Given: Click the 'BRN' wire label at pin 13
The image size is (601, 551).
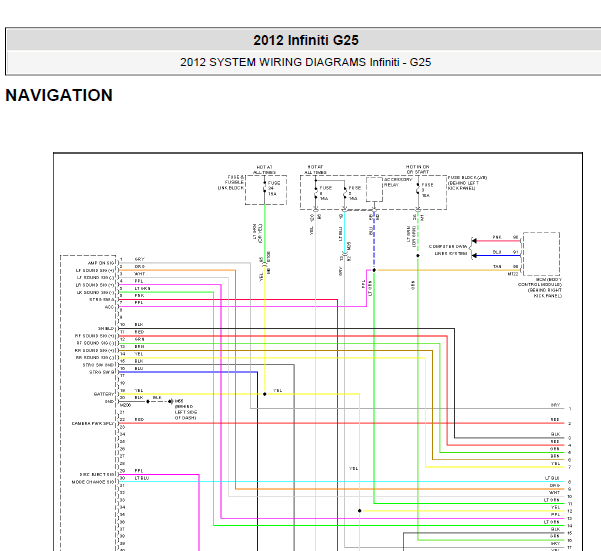Looking at the screenshot, I should point(139,347).
